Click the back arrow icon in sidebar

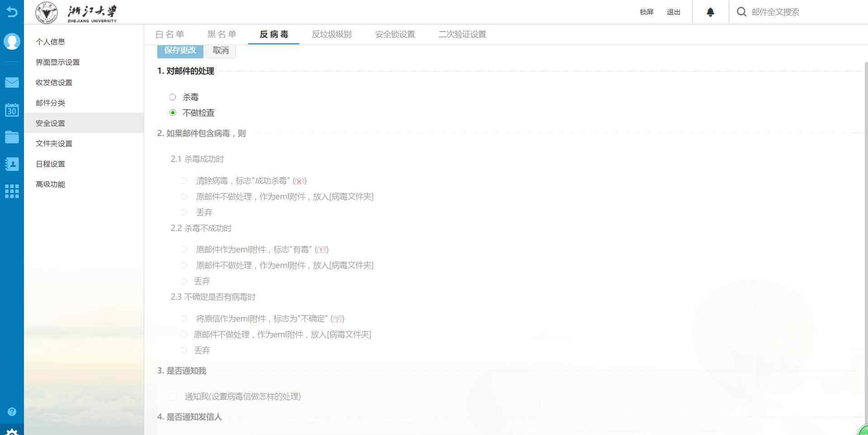click(12, 12)
